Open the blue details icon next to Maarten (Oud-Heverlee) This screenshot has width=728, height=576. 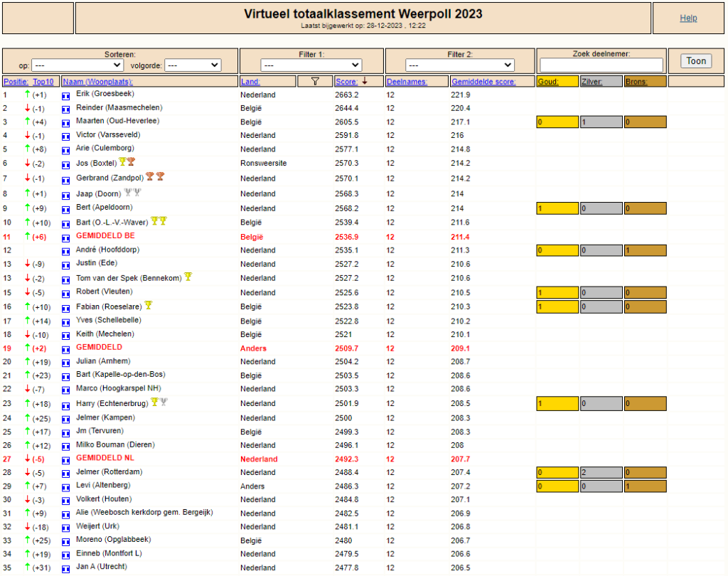(66, 123)
